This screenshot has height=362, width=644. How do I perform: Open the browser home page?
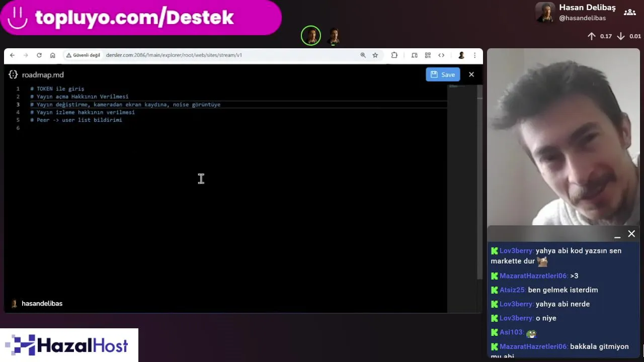tap(52, 55)
